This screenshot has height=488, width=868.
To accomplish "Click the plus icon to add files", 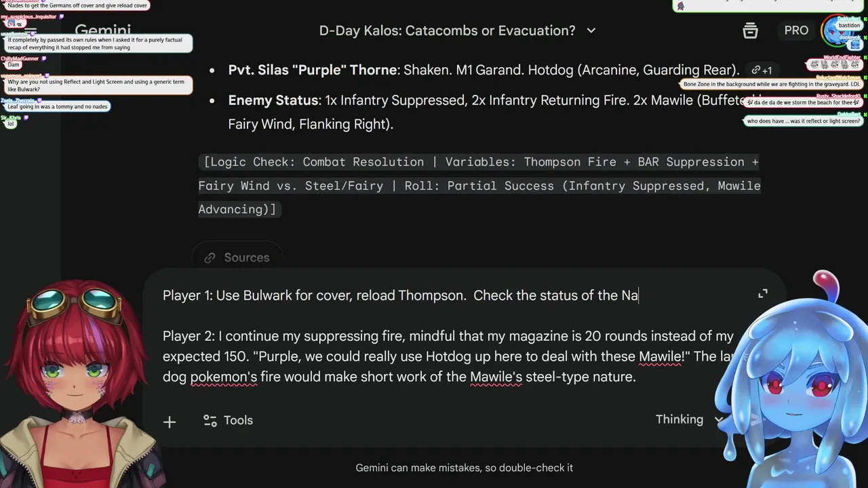I will (170, 422).
